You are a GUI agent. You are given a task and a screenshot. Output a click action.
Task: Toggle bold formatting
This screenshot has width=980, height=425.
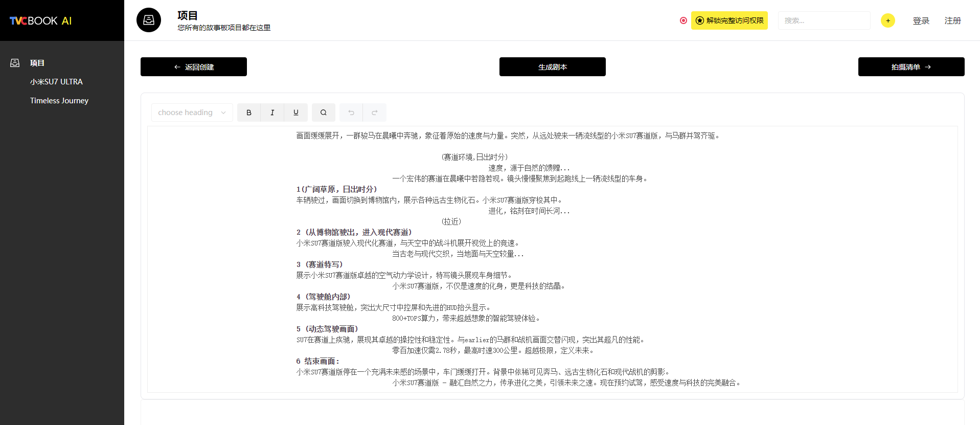(x=249, y=113)
